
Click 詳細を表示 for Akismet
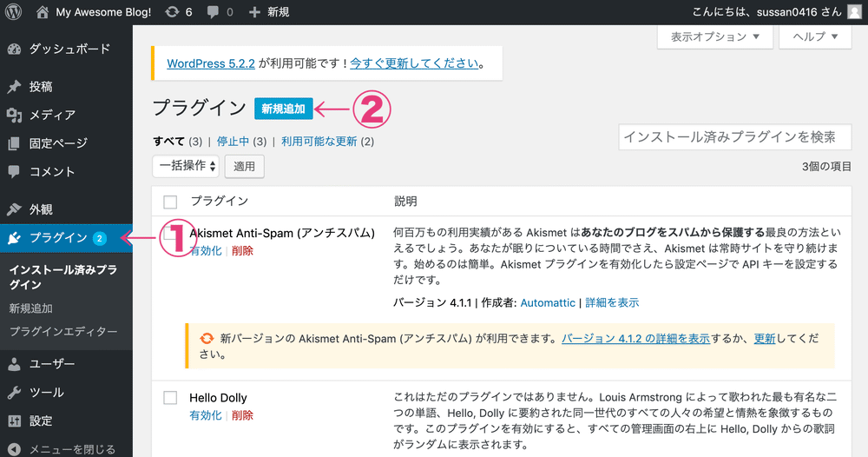[x=612, y=303]
